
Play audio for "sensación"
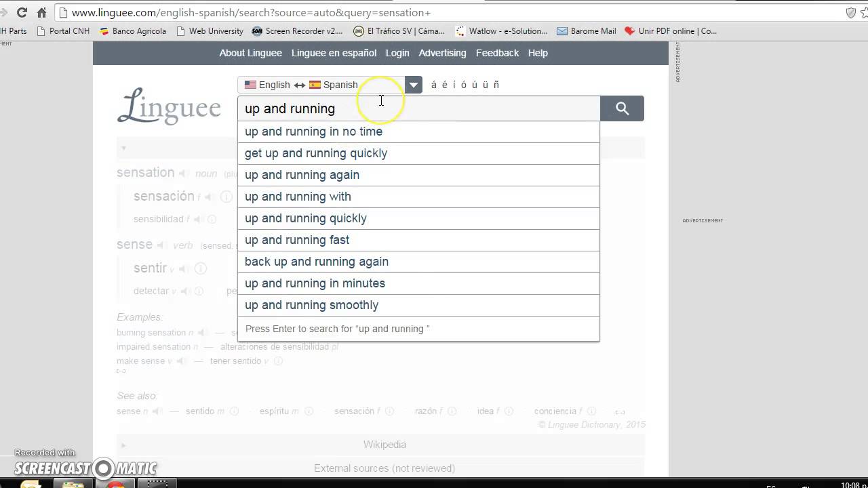click(210, 197)
